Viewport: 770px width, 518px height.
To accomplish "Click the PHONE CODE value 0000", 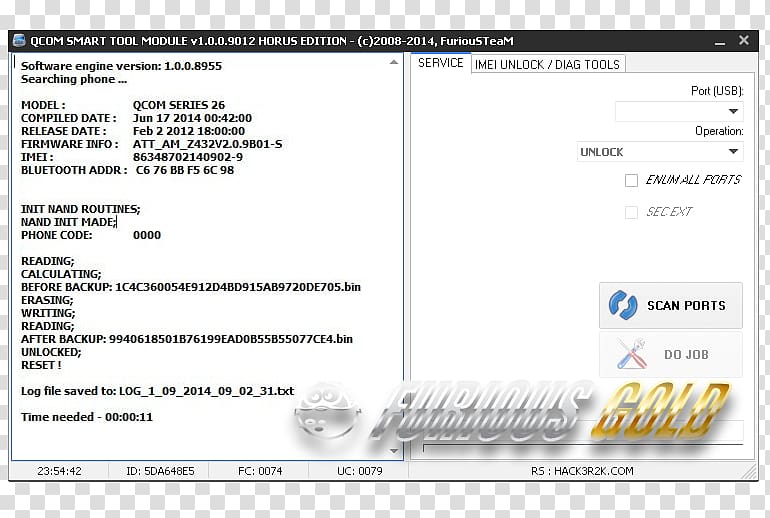I will pos(147,235).
